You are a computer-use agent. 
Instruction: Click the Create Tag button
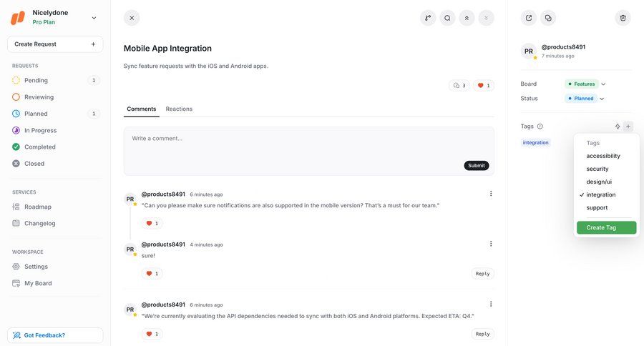[606, 227]
